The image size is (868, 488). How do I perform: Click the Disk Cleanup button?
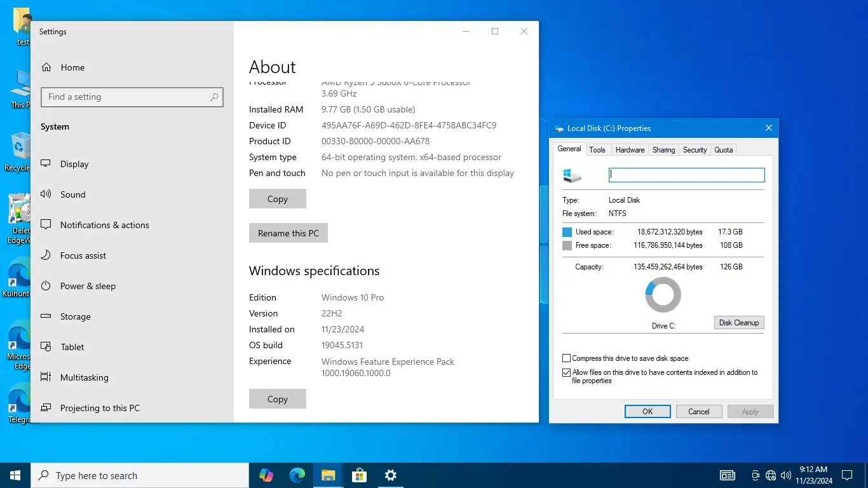[739, 323]
